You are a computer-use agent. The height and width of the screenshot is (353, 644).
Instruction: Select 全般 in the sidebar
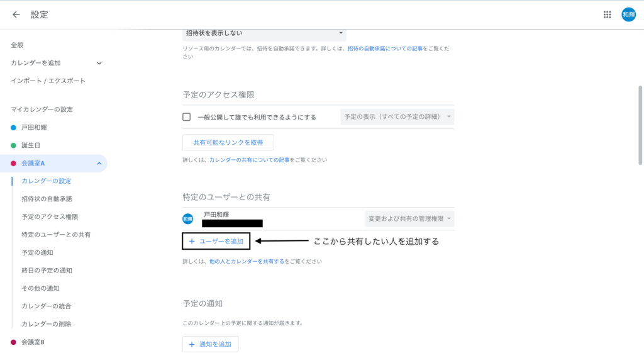tap(17, 45)
